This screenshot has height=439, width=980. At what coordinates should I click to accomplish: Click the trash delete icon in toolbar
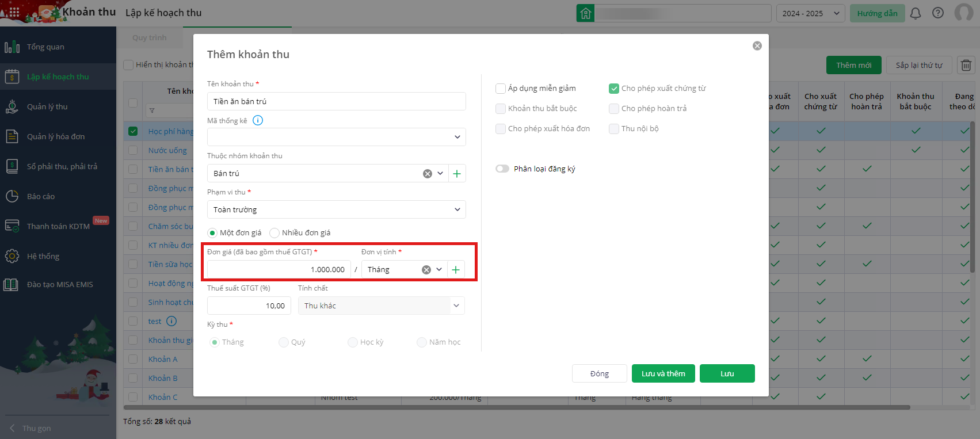pyautogui.click(x=966, y=65)
